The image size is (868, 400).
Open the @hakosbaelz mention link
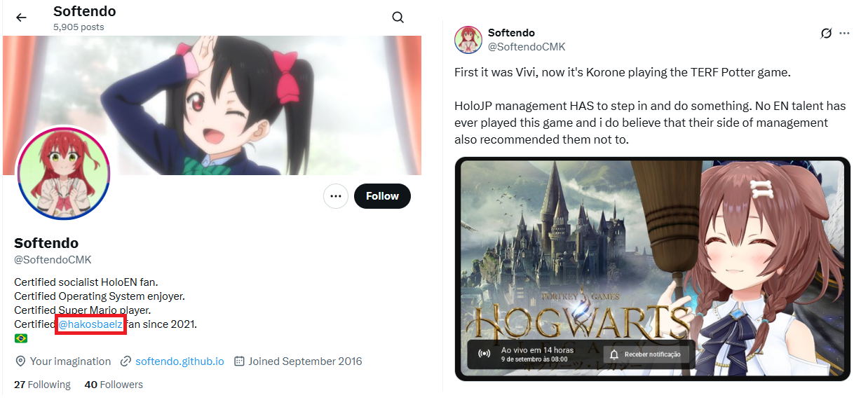[x=90, y=324]
